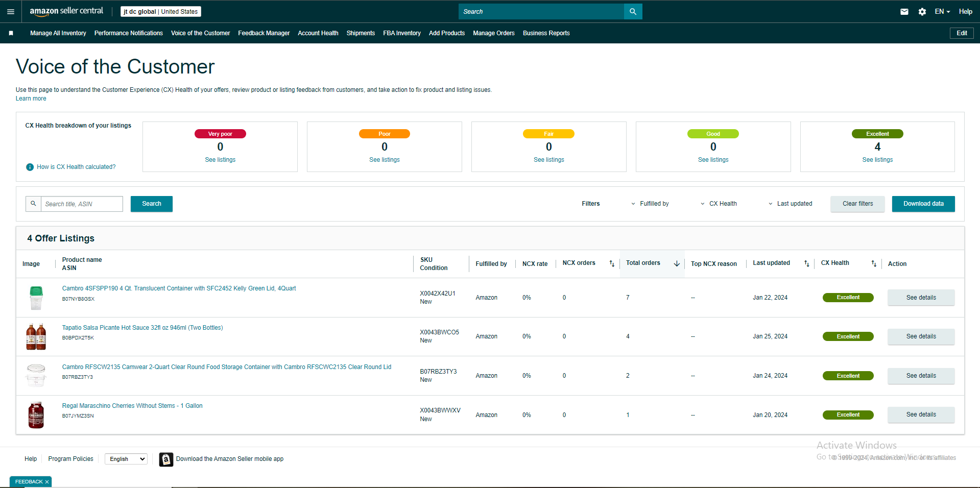Focus the Search title, ASIN field
This screenshot has width=980, height=488.
(82, 204)
